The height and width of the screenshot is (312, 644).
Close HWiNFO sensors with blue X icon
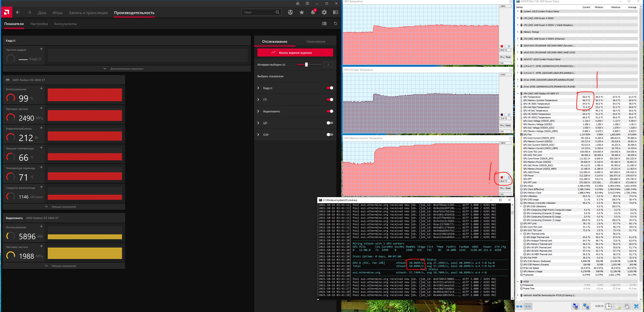636,306
